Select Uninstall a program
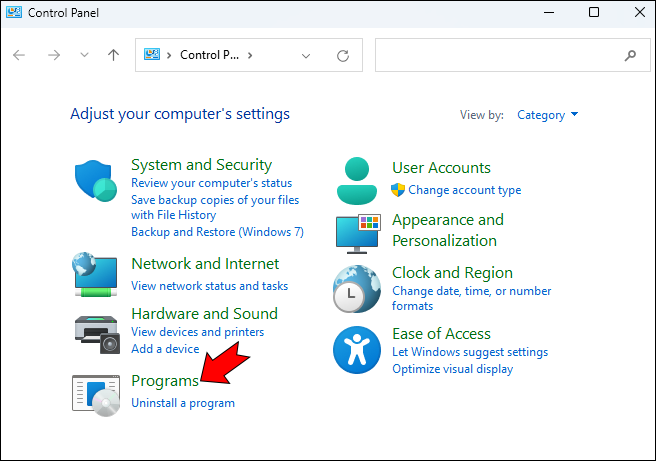 (x=183, y=403)
